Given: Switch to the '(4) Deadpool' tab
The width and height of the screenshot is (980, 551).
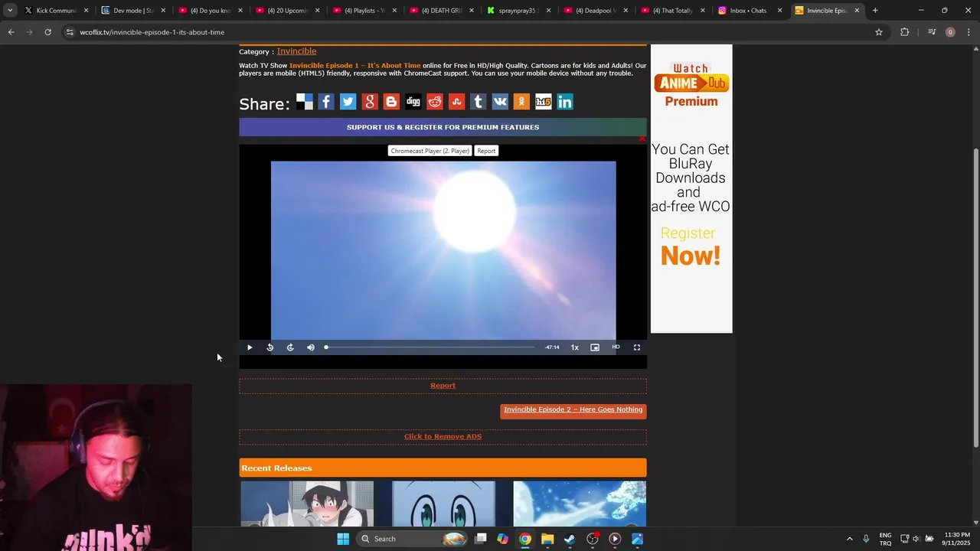Looking at the screenshot, I should point(594,11).
